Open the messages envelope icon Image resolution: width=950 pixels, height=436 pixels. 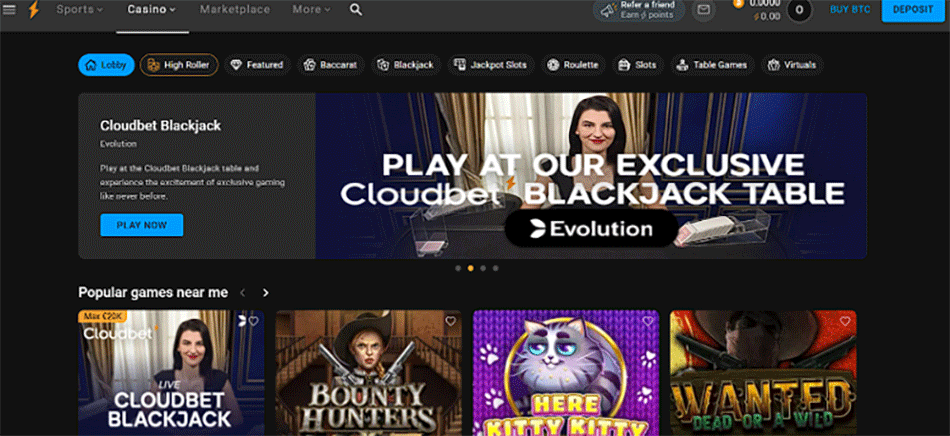[704, 10]
